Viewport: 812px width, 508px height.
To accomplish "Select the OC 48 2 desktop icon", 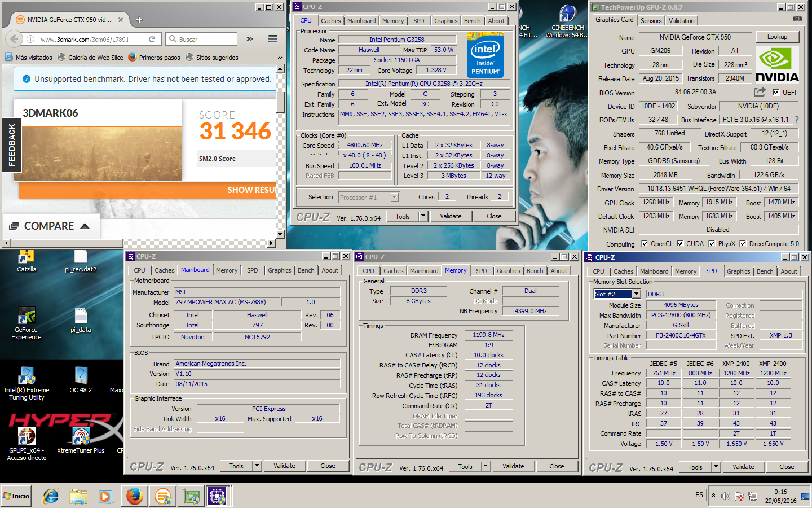I will 81,380.
